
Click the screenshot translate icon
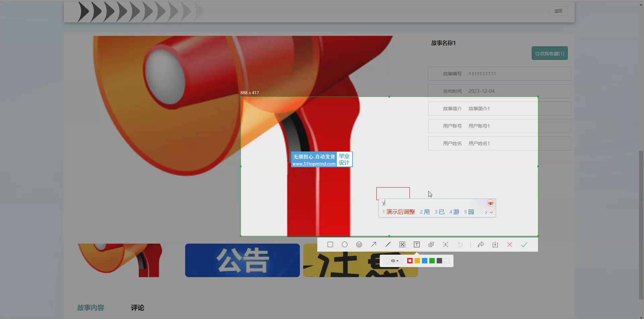[x=431, y=245]
